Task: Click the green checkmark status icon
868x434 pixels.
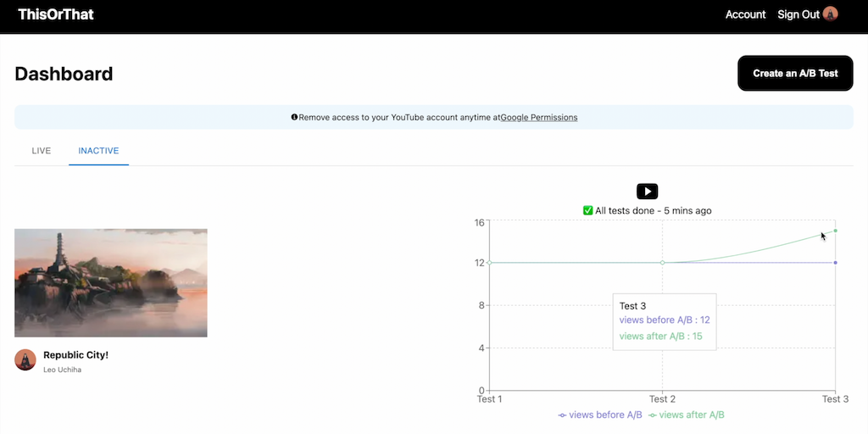Action: click(x=587, y=210)
